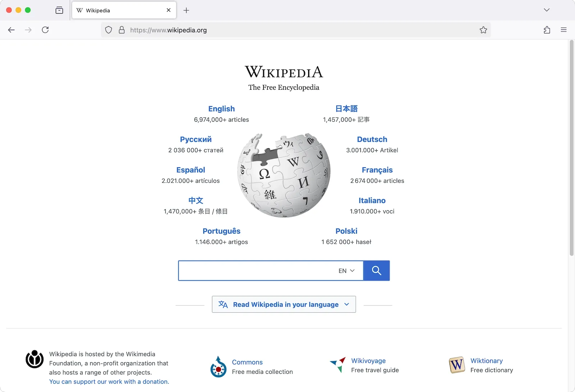Image resolution: width=575 pixels, height=392 pixels.
Task: Click the '6,974,000+ articles' text
Action: (221, 120)
